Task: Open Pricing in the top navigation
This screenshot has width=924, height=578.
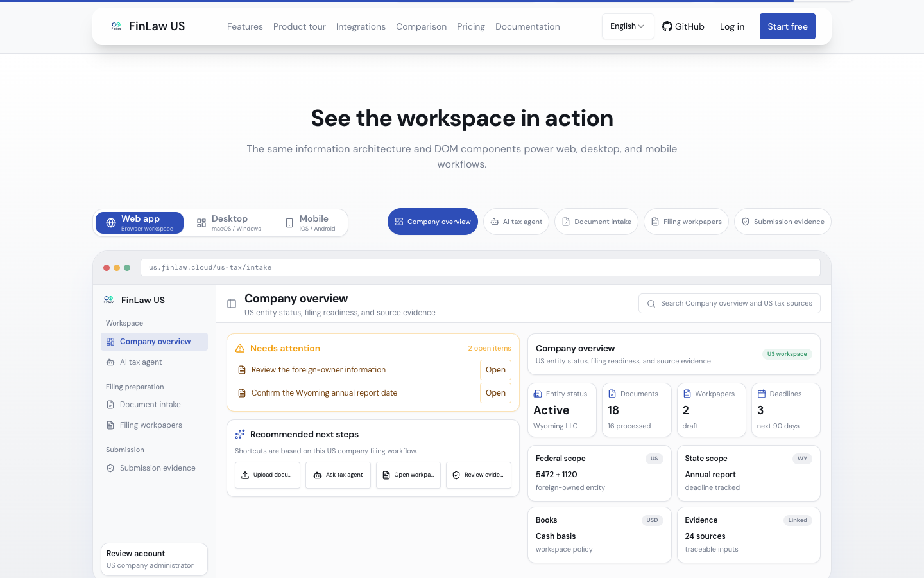Action: [x=471, y=26]
